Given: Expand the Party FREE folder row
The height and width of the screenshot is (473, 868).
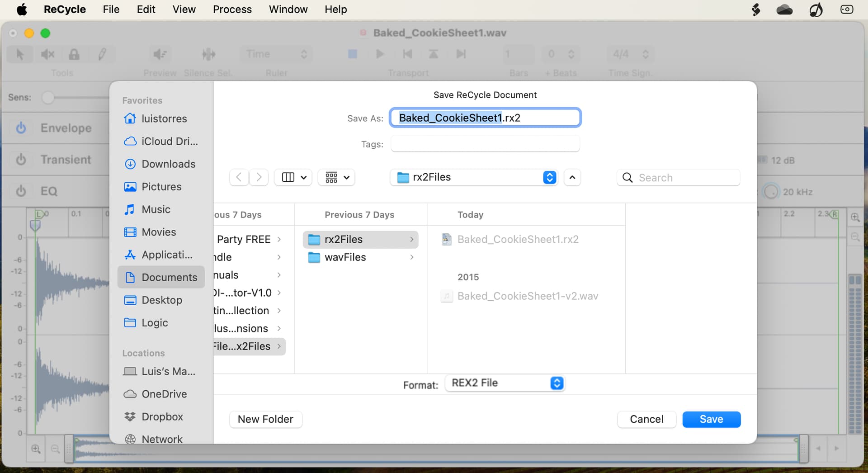Looking at the screenshot, I should tap(249, 239).
